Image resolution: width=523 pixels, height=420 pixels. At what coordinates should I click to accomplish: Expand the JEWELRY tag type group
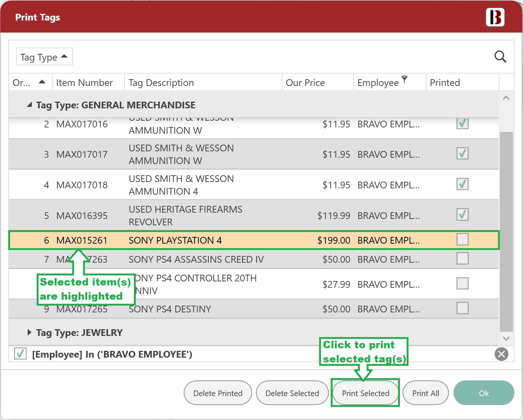click(x=29, y=332)
